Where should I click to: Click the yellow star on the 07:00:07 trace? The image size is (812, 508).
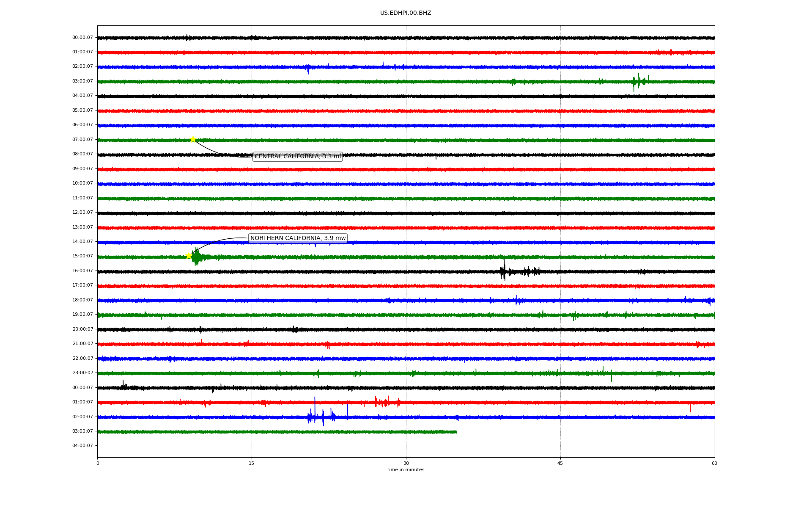(x=193, y=139)
